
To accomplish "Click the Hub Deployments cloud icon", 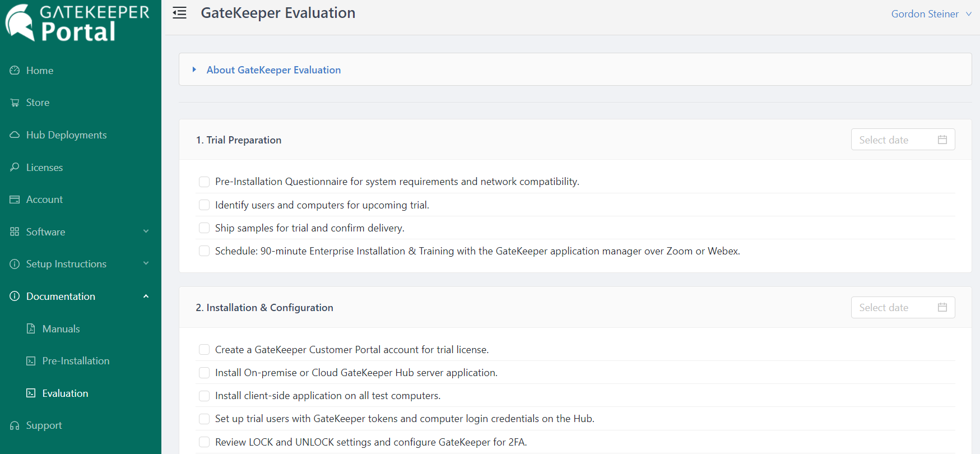I will click(15, 135).
